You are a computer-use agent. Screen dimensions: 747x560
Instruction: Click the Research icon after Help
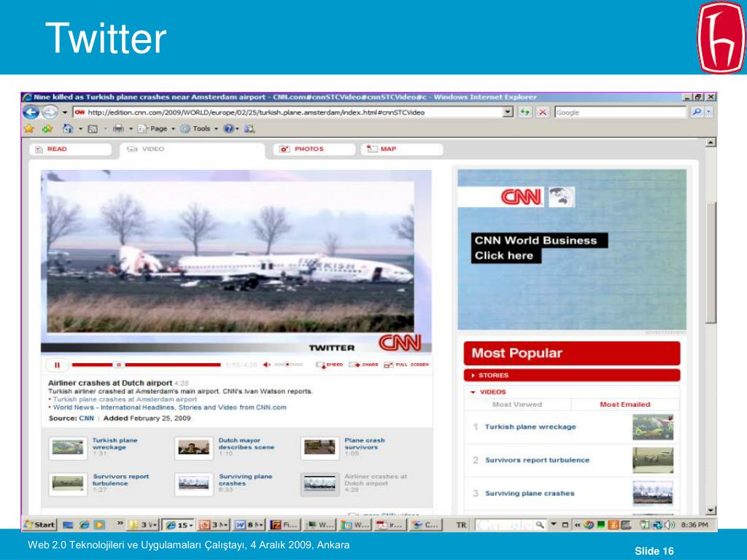click(249, 128)
